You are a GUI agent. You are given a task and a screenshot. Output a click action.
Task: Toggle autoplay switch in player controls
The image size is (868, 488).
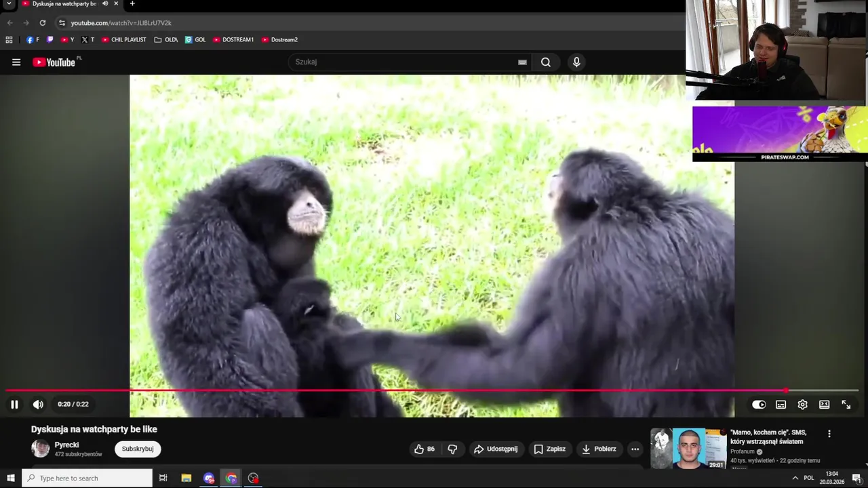(759, 405)
